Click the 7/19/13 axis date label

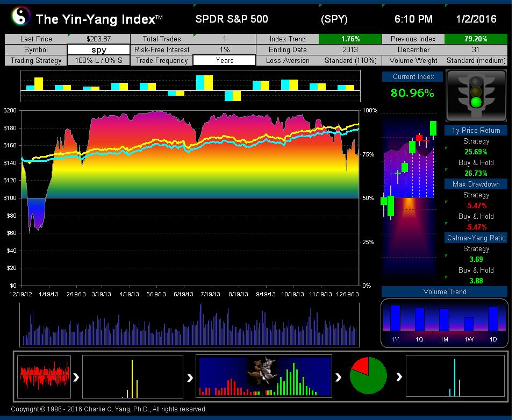coord(210,294)
